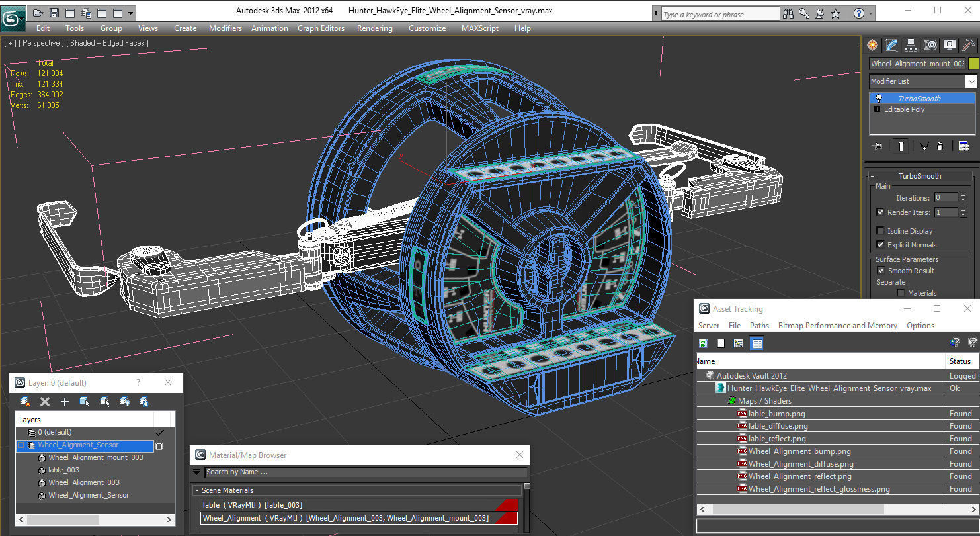The image size is (980, 536).
Task: Open Paths menu in Asset Tracking
Action: [759, 326]
